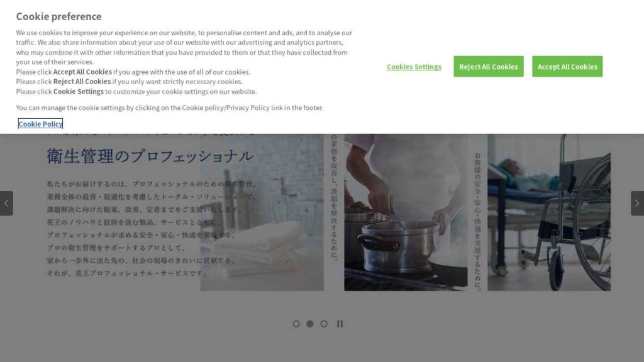Click the vertical caption お客様の安全・安心・快適を実現するために

477,222
